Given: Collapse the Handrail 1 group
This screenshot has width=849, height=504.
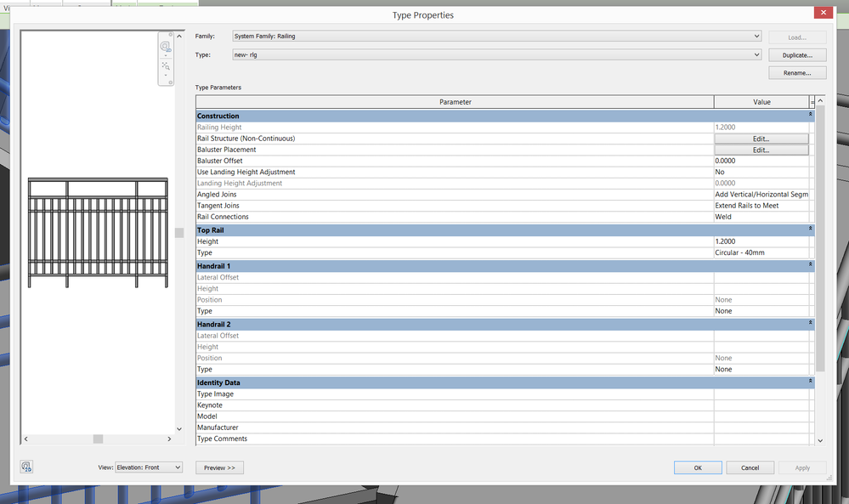Looking at the screenshot, I should [811, 264].
